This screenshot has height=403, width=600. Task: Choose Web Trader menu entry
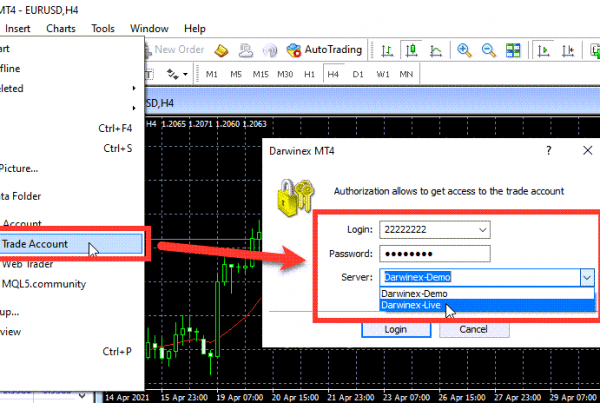(x=72, y=264)
